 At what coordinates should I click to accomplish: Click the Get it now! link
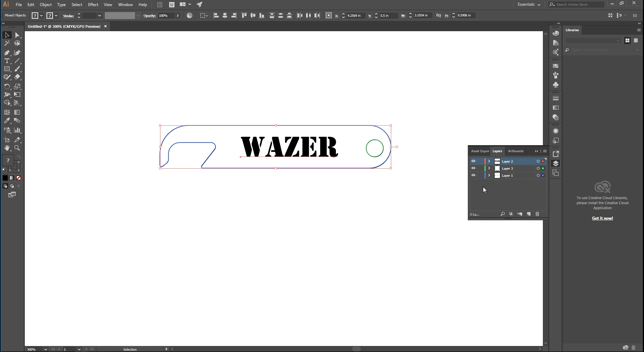coord(602,218)
